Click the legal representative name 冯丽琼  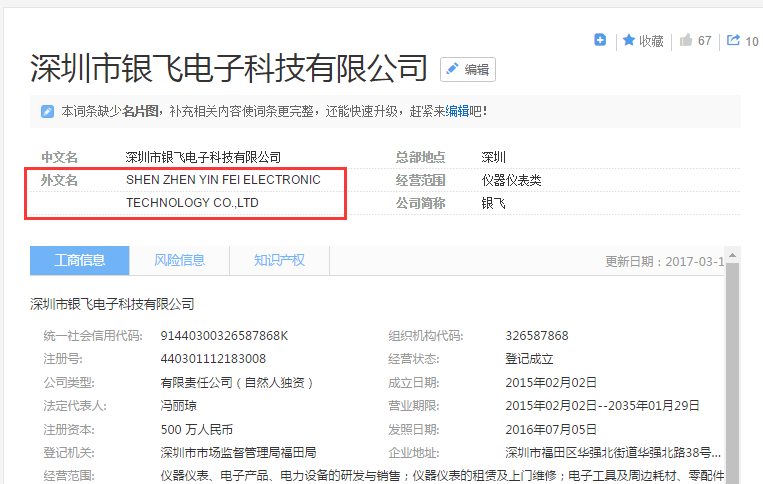pyautogui.click(x=180, y=406)
